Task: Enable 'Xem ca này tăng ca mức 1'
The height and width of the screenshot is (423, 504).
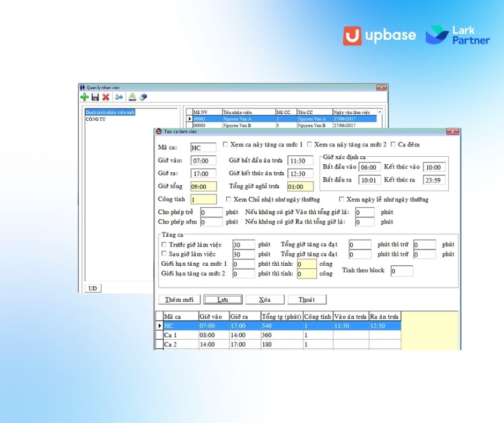Action: pyautogui.click(x=225, y=144)
